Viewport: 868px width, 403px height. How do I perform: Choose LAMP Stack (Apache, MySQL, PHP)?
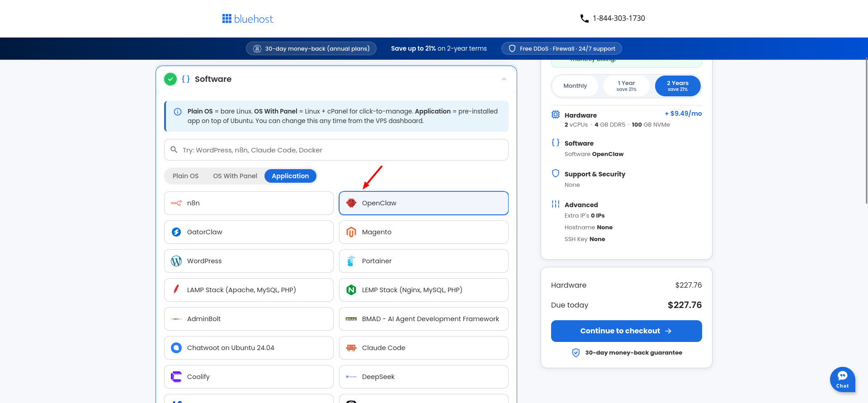click(x=249, y=290)
